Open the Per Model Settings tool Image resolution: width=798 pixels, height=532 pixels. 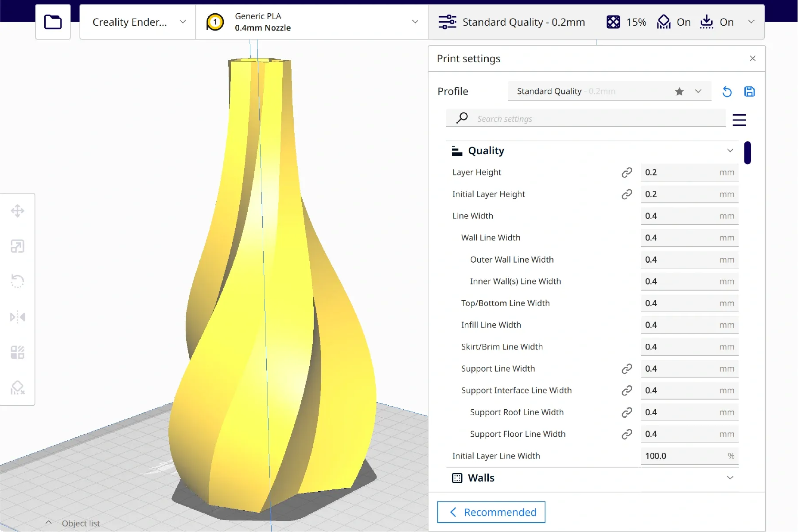[x=18, y=353]
